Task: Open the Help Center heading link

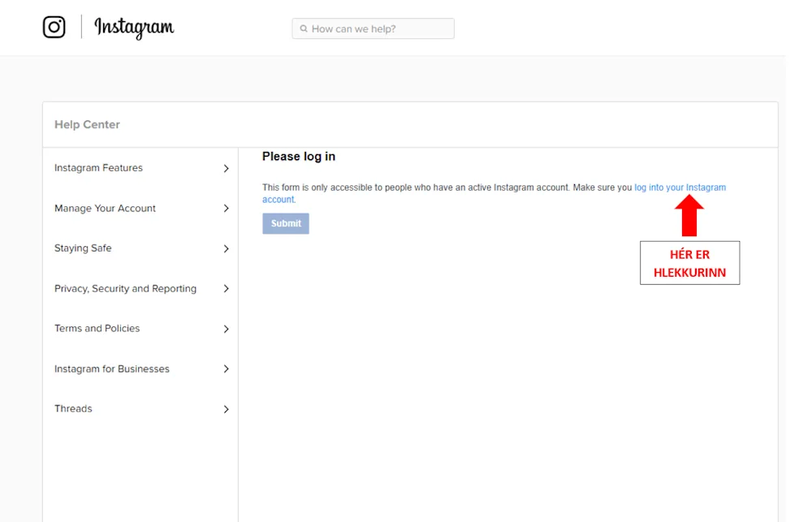Action: click(x=87, y=124)
